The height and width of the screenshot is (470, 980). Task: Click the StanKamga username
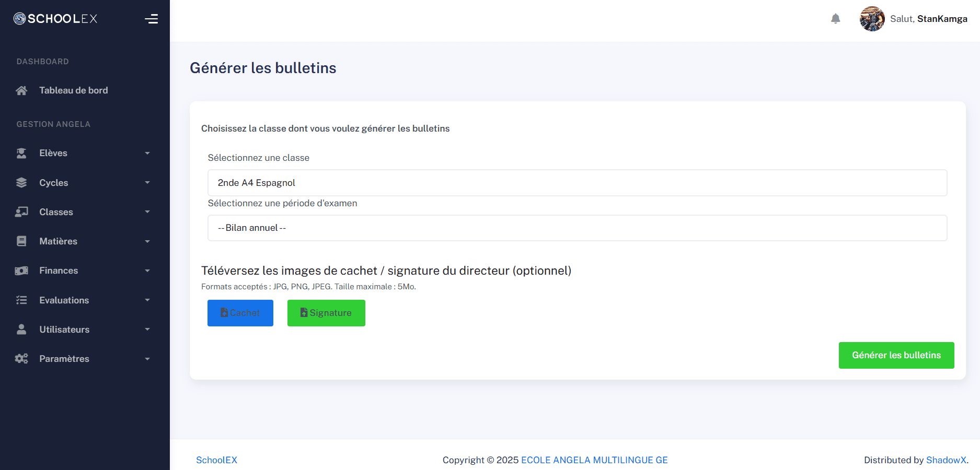tap(942, 19)
